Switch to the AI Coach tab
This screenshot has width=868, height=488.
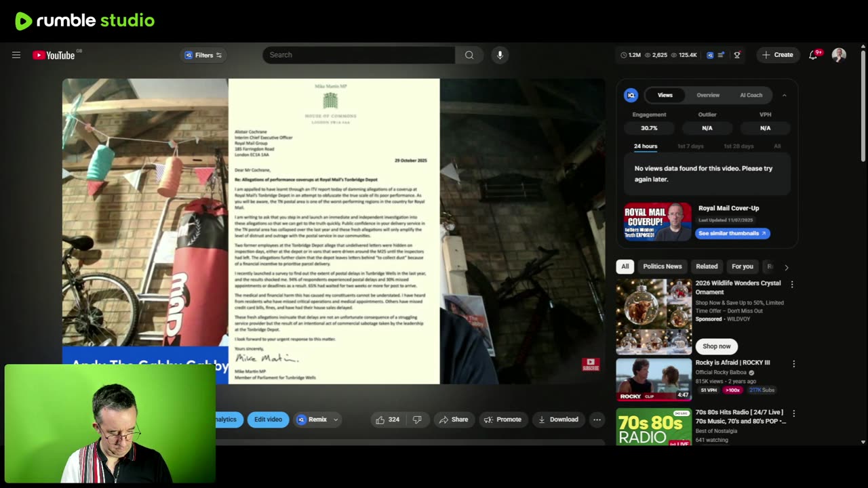751,95
